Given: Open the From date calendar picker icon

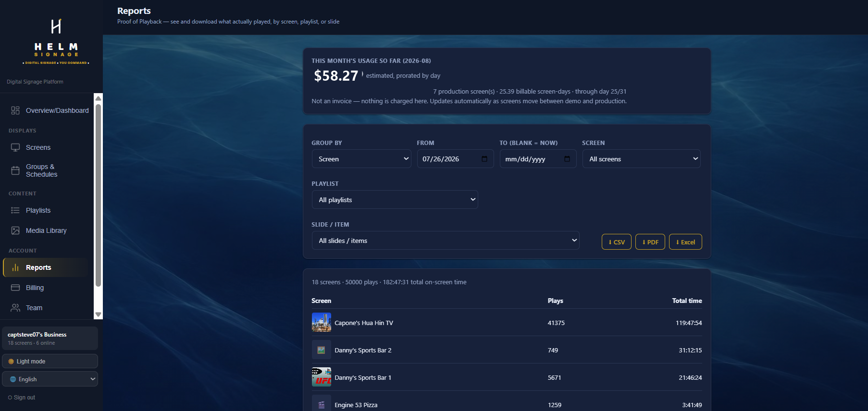Looking at the screenshot, I should click(484, 159).
